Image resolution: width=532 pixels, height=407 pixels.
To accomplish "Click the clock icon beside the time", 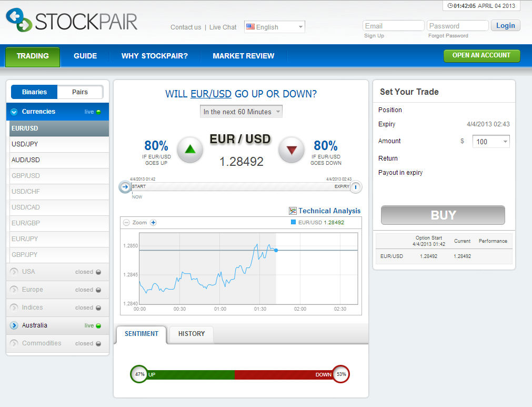I will [450, 6].
